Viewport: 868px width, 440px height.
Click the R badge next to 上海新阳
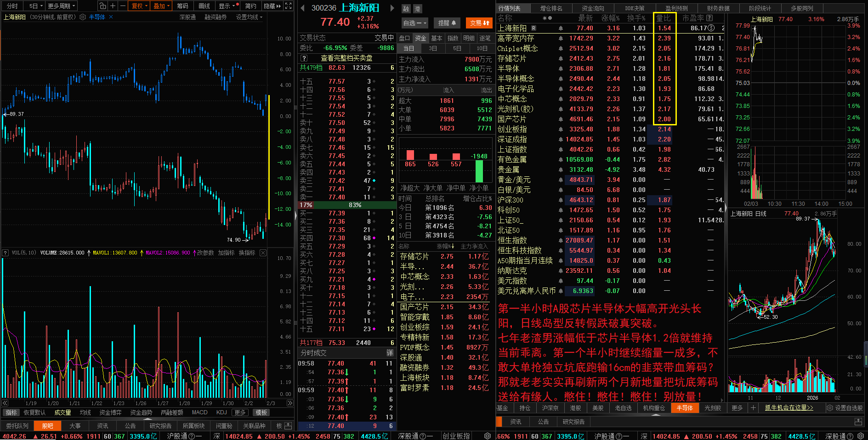[x=533, y=28]
